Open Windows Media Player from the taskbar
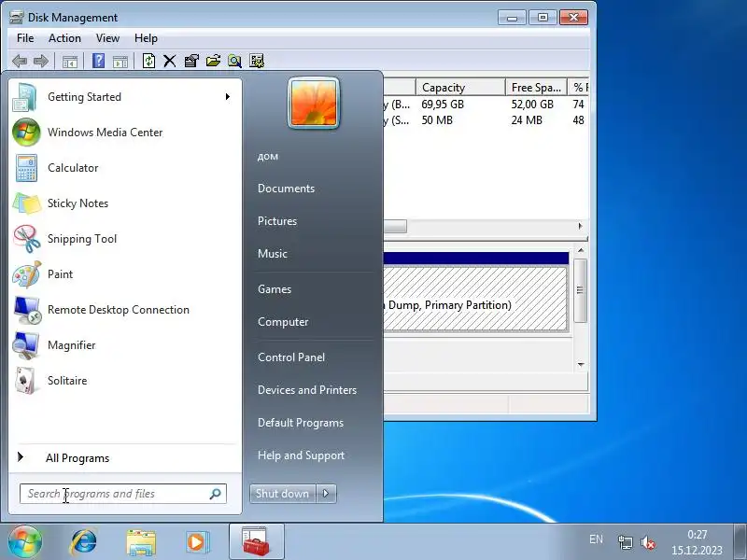 pos(196,542)
